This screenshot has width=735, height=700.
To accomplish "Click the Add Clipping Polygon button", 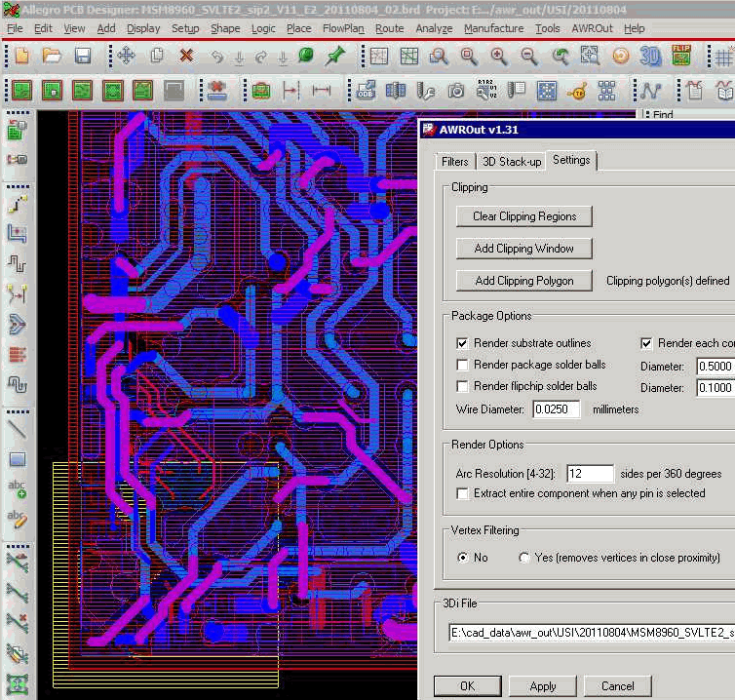I will (x=523, y=281).
